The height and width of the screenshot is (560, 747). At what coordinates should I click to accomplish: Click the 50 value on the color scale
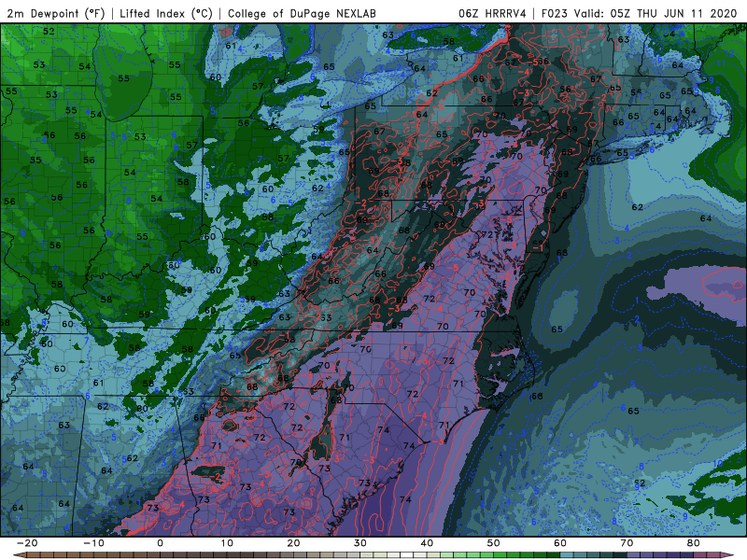494,543
